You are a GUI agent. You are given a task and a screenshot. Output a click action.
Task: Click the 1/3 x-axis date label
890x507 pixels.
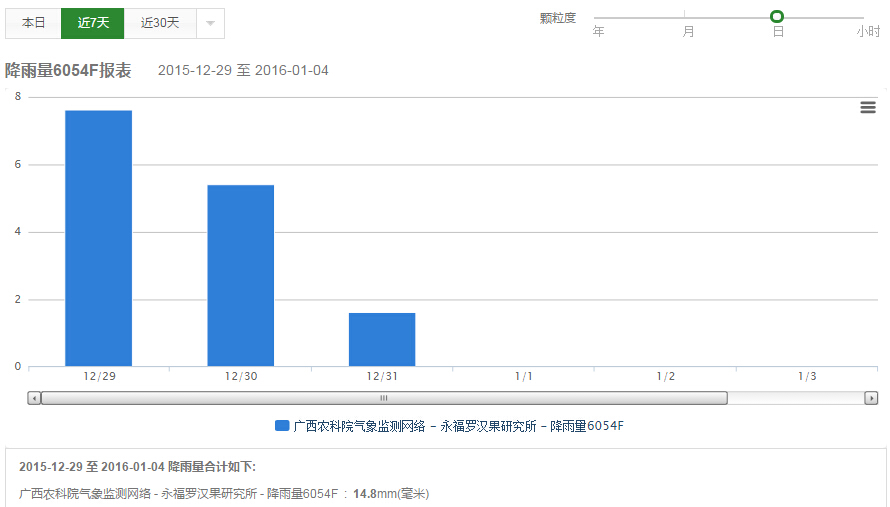(807, 377)
